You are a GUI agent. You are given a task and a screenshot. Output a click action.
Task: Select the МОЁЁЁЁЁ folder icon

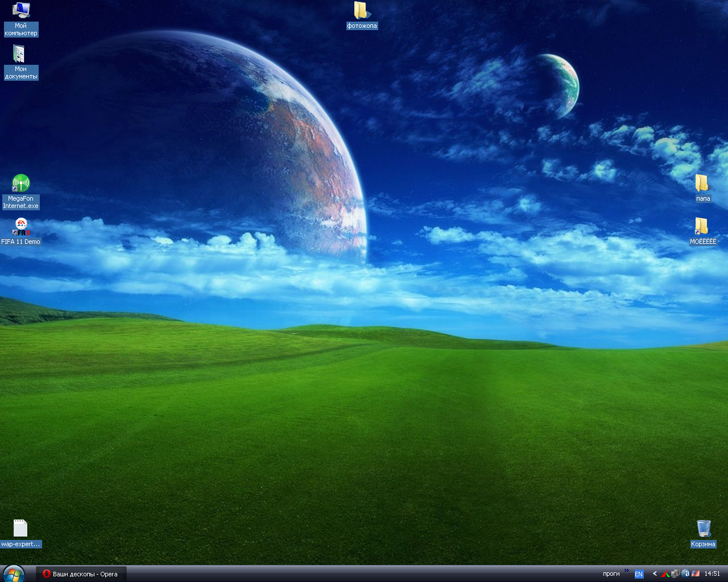point(703,231)
